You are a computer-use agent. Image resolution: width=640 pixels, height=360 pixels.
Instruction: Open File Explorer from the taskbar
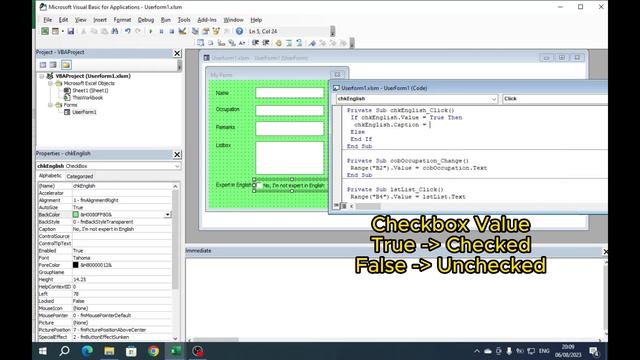click(x=109, y=351)
